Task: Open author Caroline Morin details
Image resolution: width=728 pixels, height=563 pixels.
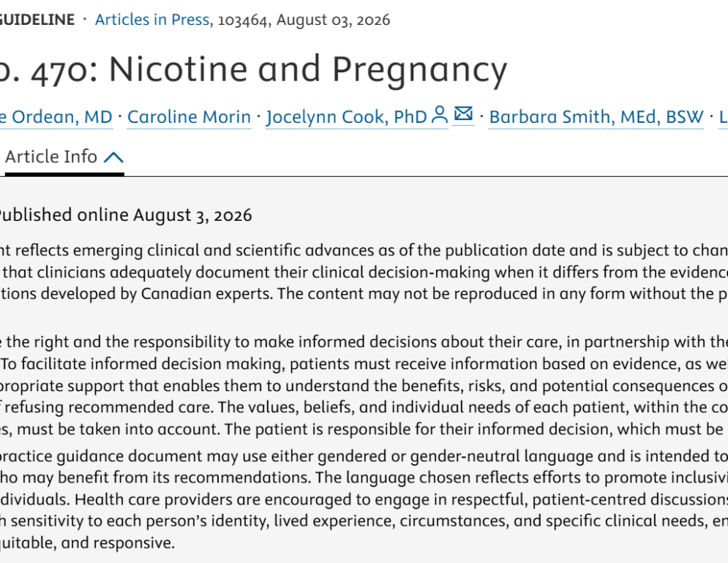Action: point(189,117)
